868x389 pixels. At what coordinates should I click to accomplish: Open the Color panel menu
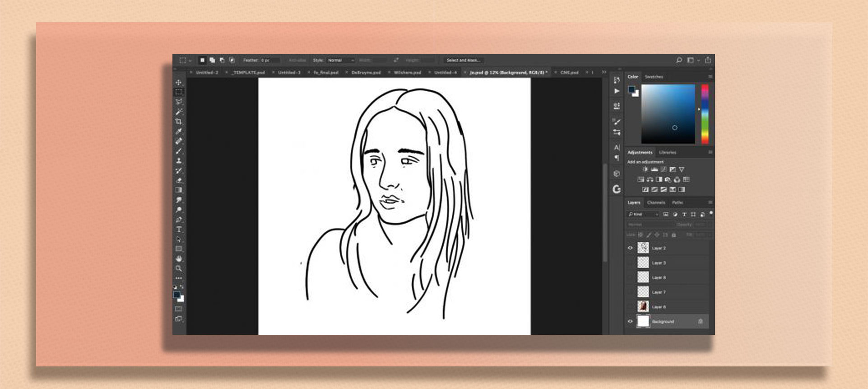[710, 77]
